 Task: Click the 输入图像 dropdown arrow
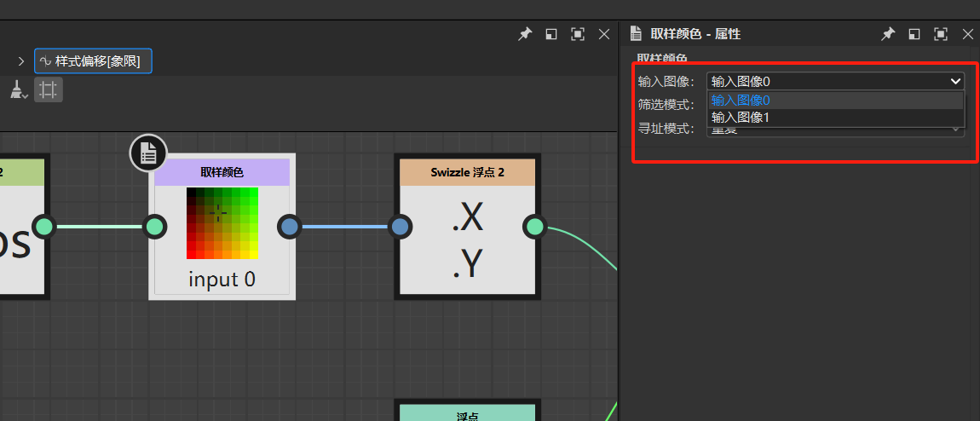click(955, 81)
